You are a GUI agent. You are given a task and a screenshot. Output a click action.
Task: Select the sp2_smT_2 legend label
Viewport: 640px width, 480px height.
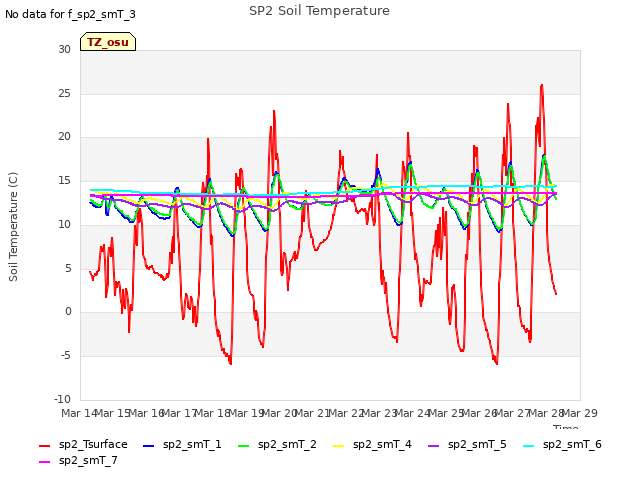click(x=287, y=444)
